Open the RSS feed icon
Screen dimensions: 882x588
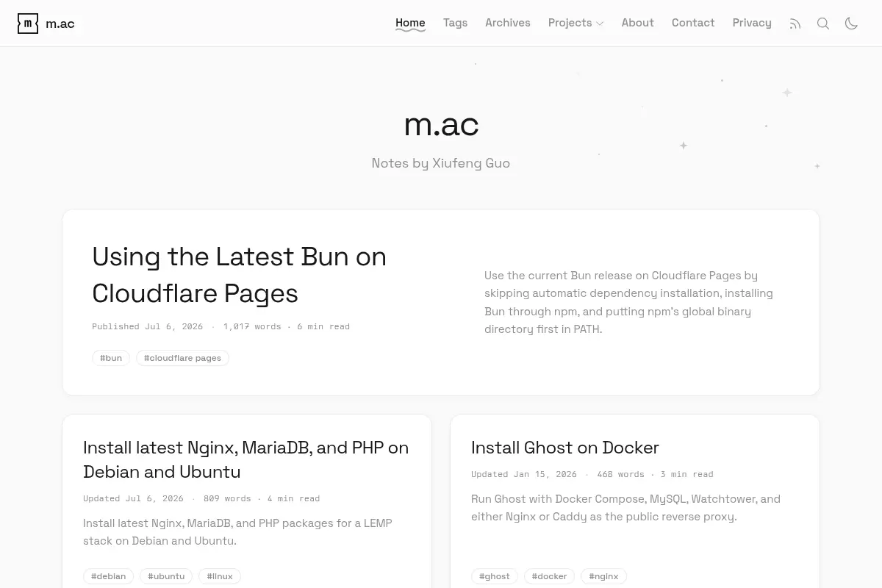tap(795, 24)
